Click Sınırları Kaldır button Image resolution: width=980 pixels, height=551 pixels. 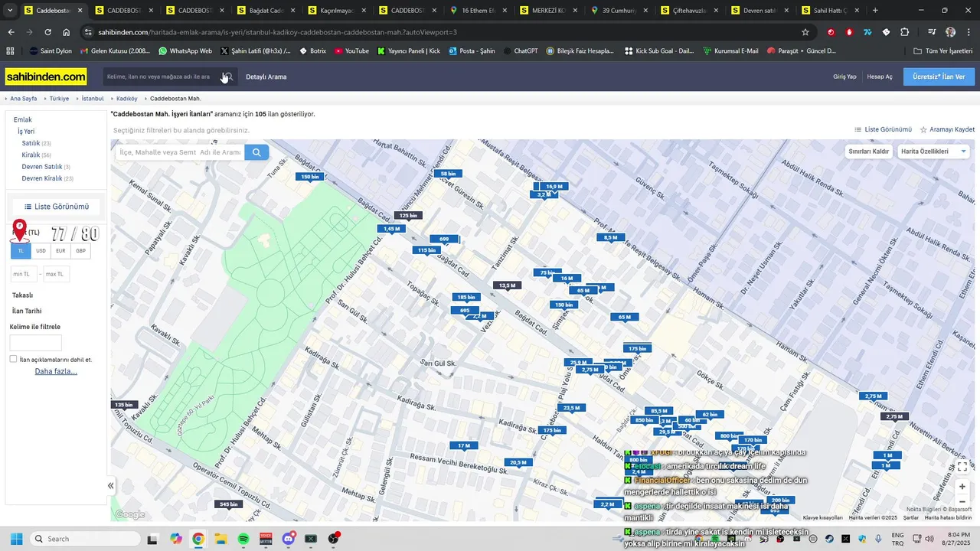(869, 152)
